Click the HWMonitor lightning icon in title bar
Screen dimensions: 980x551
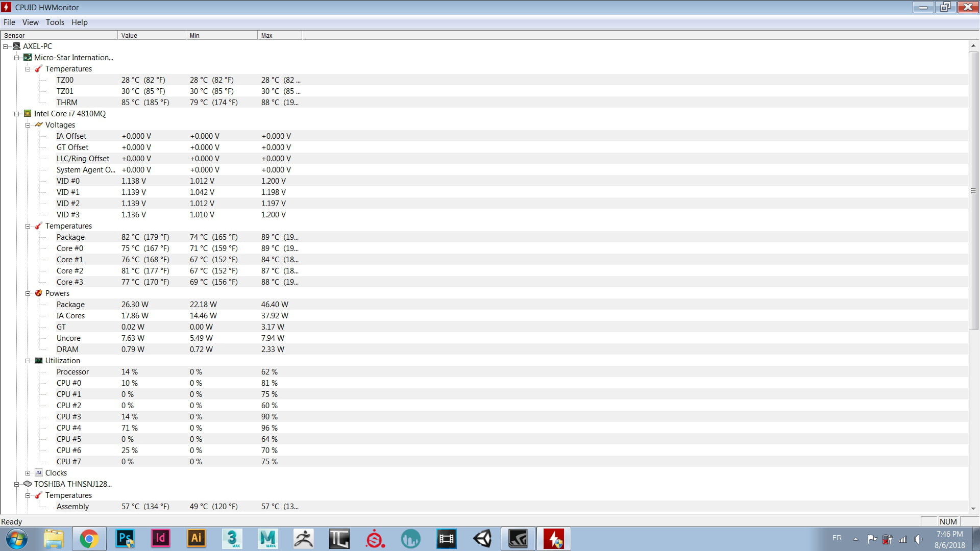point(6,7)
